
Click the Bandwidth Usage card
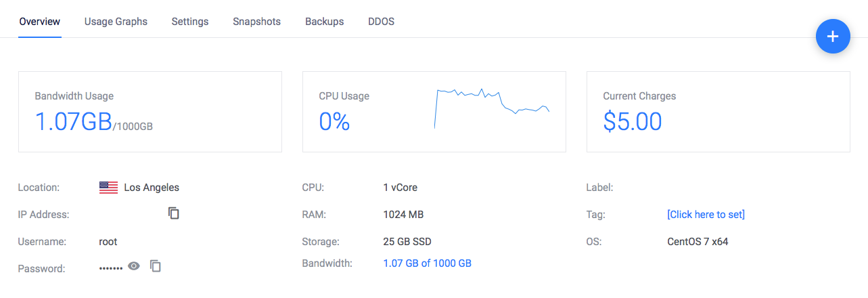click(150, 112)
